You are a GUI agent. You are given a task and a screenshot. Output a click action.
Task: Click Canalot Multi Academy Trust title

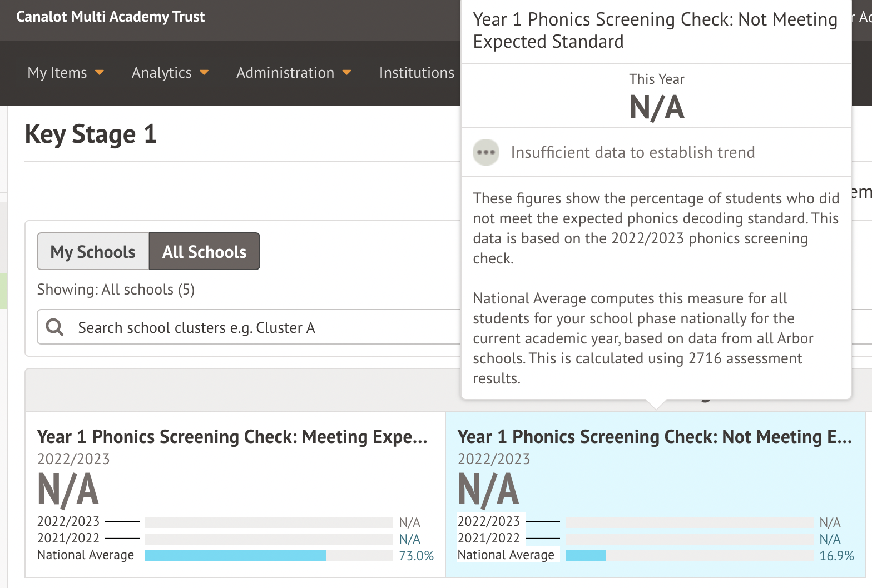click(x=110, y=17)
